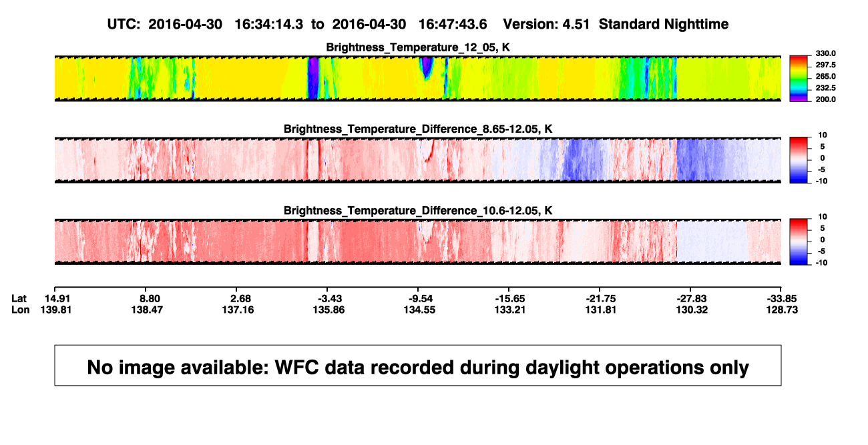Click the latitude value 2.68

click(x=240, y=298)
